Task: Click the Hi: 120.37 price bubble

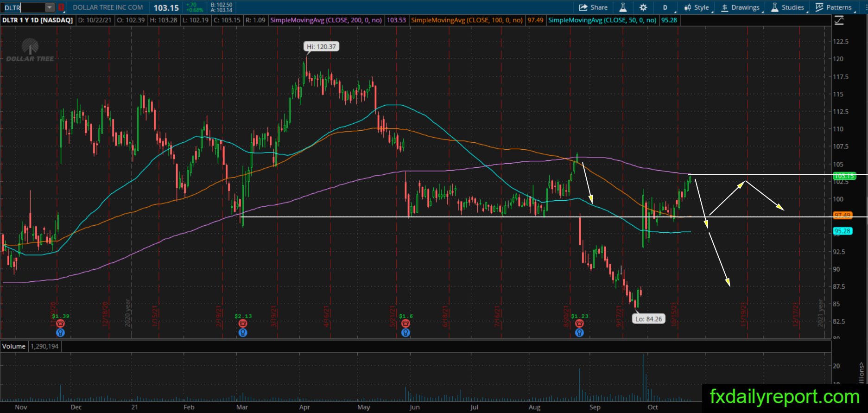Action: (322, 46)
